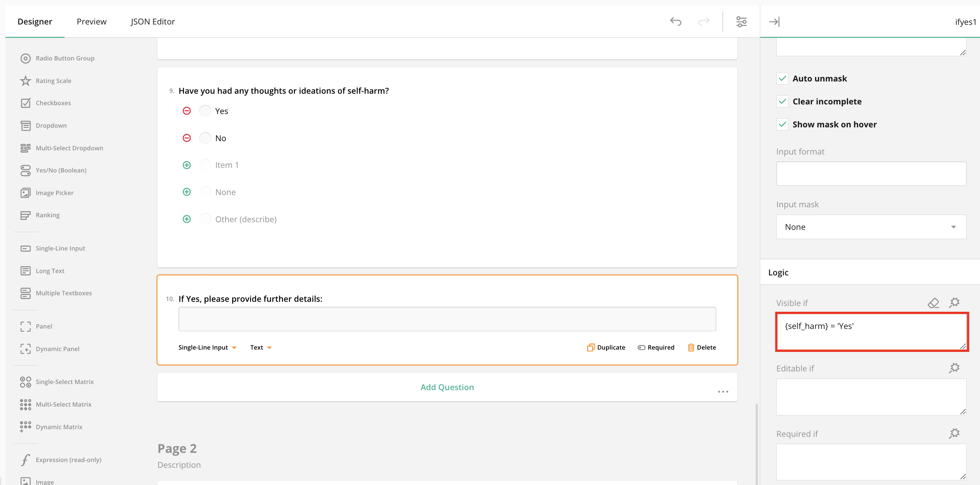Open Visible if logic wizard icon
This screenshot has height=485, width=980.
[954, 303]
